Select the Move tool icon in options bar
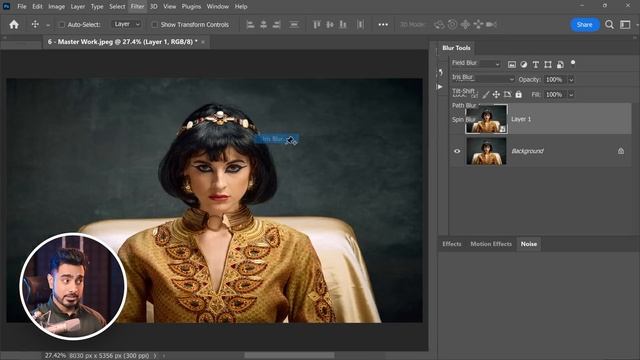 [x=36, y=24]
